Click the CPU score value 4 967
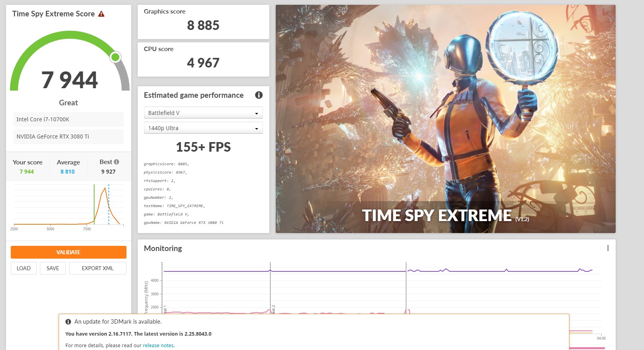The height and width of the screenshot is (350, 644). [203, 63]
